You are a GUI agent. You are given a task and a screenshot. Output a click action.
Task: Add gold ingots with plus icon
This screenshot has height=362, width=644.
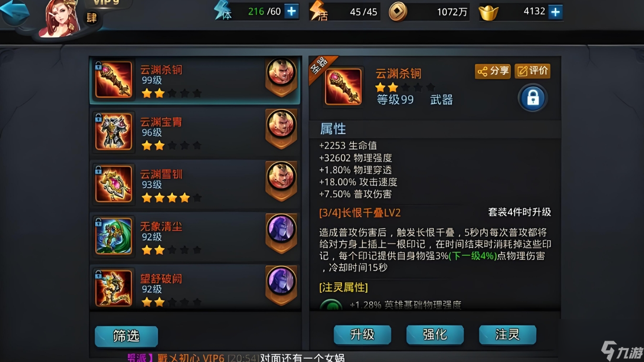[555, 11]
